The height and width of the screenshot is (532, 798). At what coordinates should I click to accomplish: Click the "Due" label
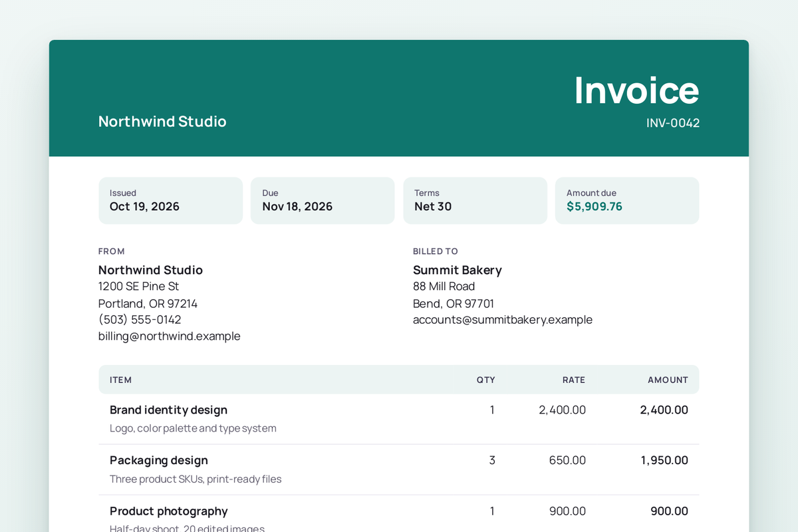pyautogui.click(x=270, y=193)
